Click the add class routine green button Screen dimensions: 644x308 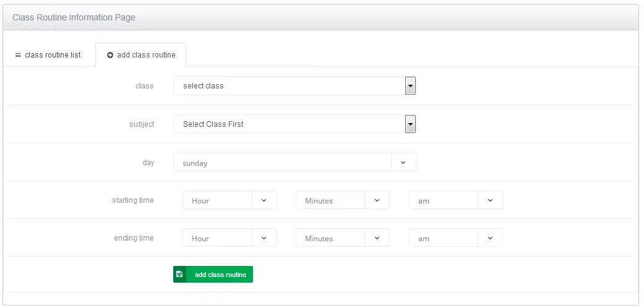coord(213,275)
